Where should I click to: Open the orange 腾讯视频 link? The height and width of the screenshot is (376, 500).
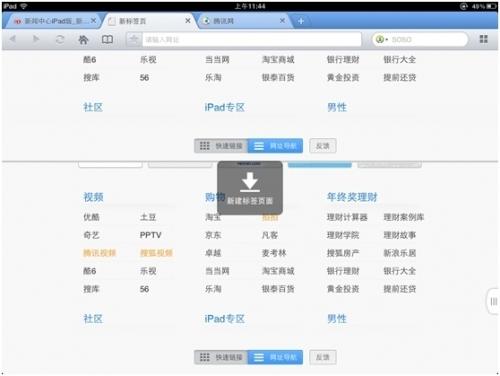tap(99, 253)
